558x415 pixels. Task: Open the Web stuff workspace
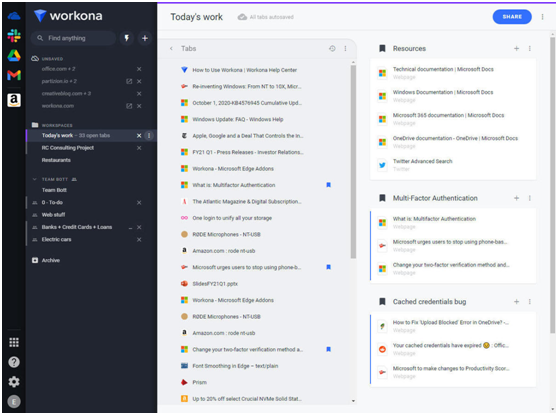[53, 215]
